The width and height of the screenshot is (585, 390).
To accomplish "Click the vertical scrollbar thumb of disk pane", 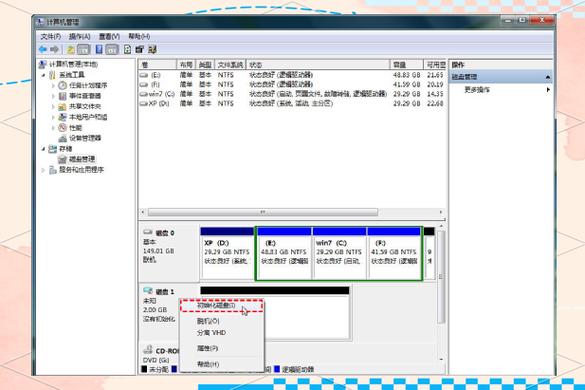I will click(441, 277).
